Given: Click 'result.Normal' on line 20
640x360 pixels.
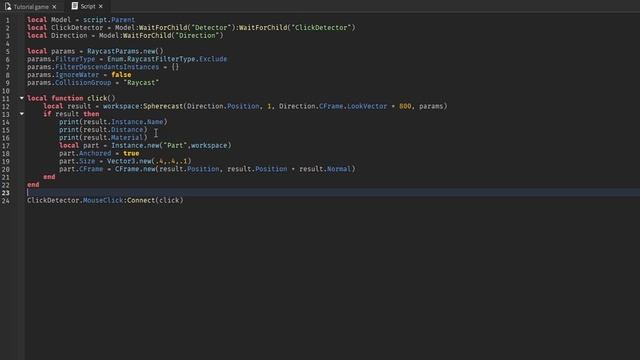Looking at the screenshot, I should [x=325, y=169].
